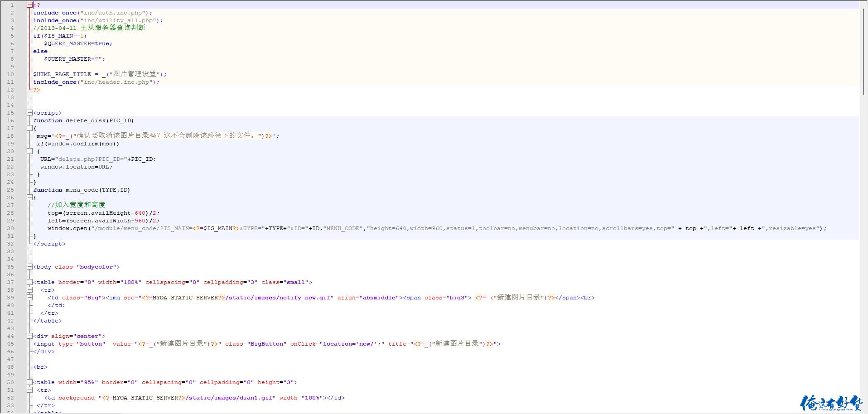Click function menu_code(TYPE,ID) declaration
Screen dimensions: 868x414
82,190
